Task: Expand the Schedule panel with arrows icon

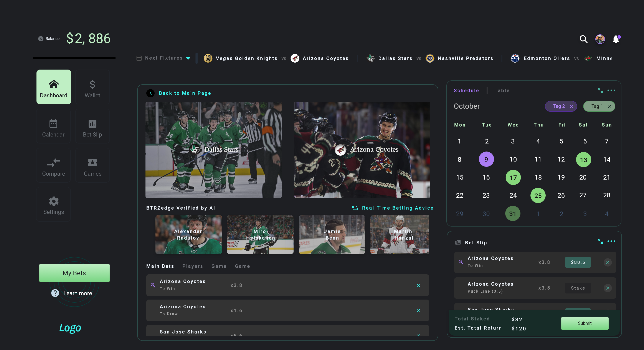Action: coord(600,90)
